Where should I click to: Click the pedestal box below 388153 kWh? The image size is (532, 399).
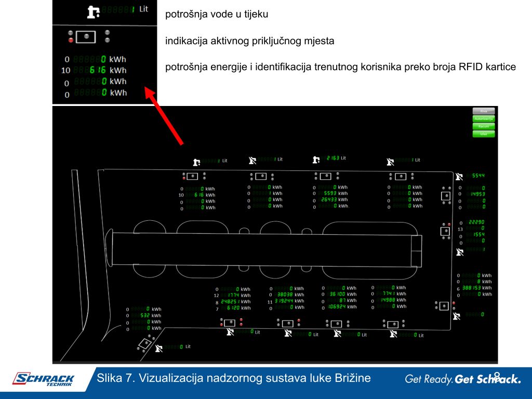coord(444,306)
